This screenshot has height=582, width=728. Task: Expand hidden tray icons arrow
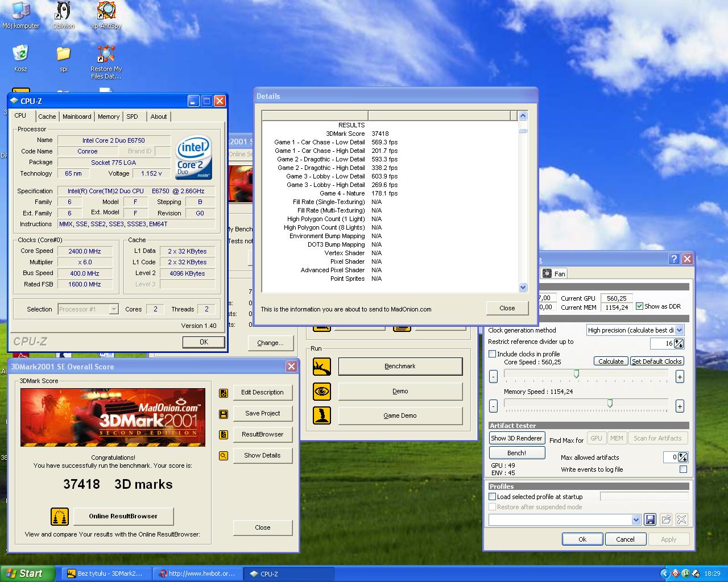[664, 573]
